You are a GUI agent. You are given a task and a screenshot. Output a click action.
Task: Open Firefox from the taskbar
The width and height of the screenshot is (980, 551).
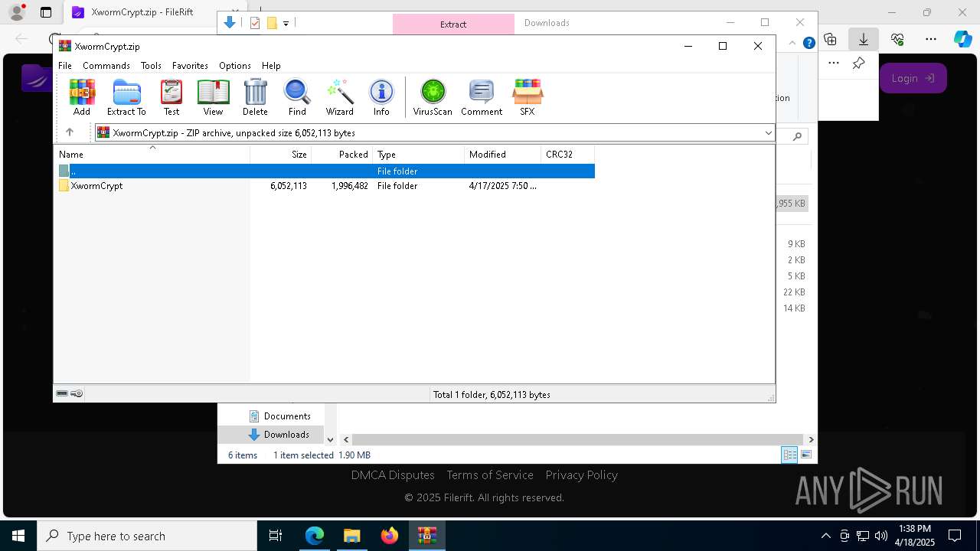point(390,536)
